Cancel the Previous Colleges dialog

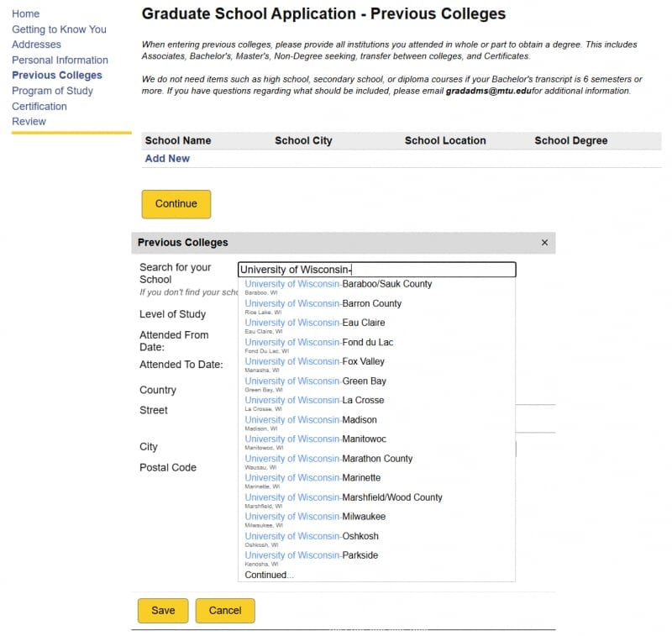coord(225,611)
